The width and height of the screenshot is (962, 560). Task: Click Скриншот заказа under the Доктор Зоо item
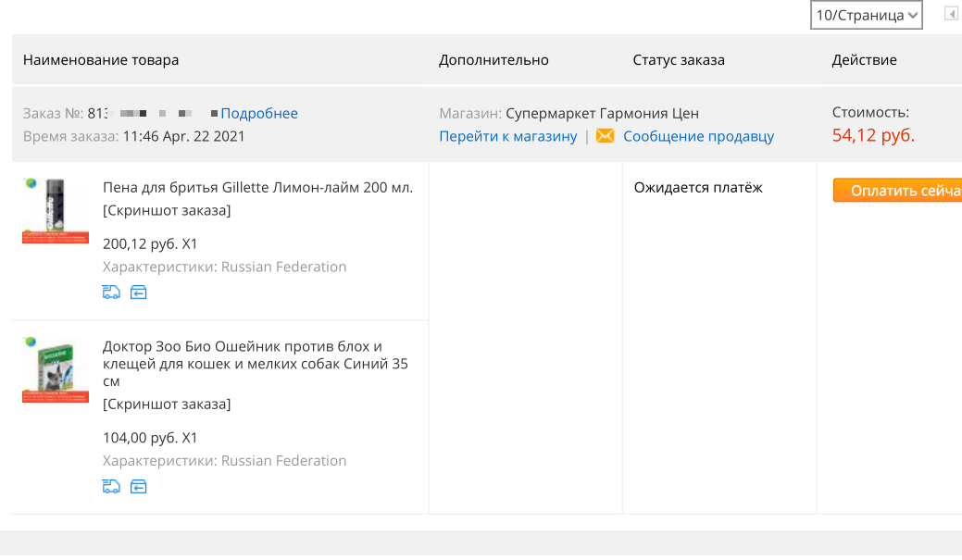click(167, 404)
